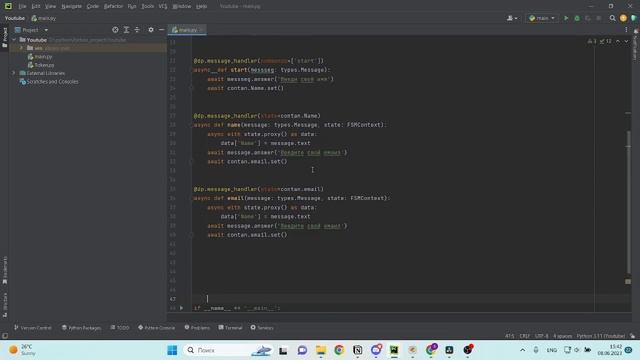
Task: Open File Explorer from the taskbar
Action: coord(321,350)
